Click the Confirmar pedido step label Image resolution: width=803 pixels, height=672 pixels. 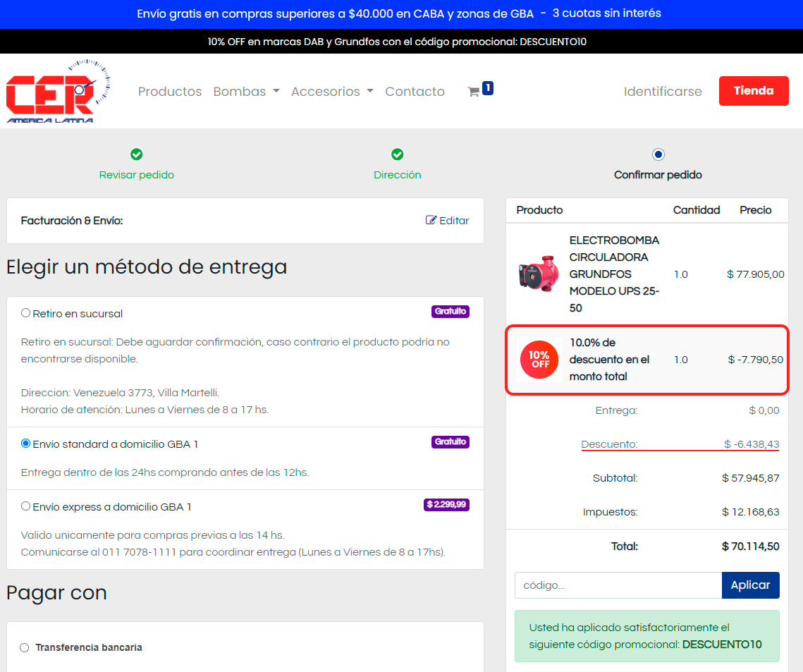(658, 175)
